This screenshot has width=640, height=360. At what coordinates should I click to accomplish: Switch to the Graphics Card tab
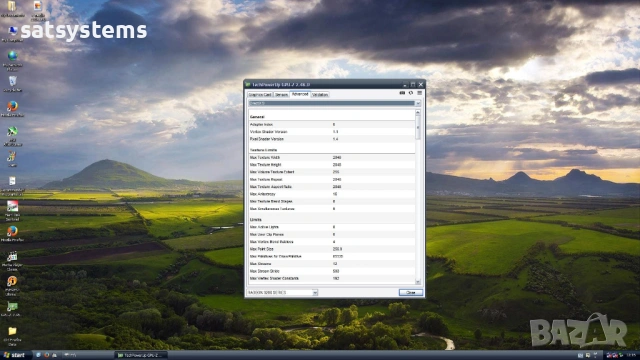(260, 95)
